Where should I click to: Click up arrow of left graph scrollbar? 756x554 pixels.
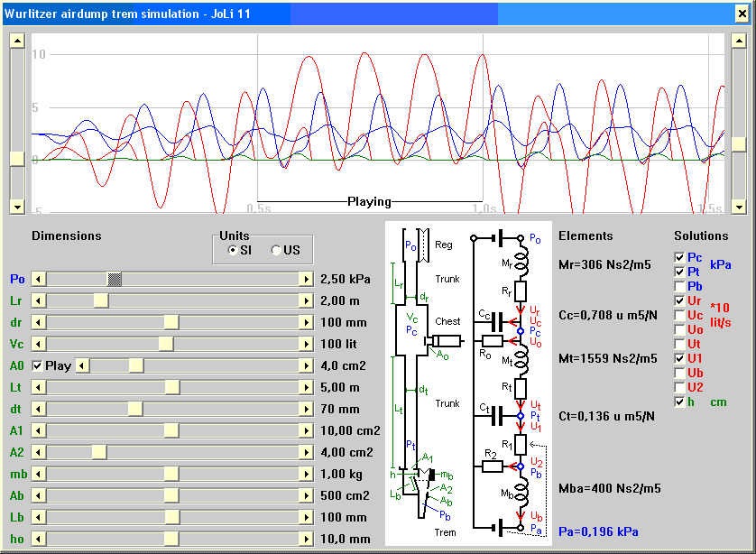pos(17,42)
